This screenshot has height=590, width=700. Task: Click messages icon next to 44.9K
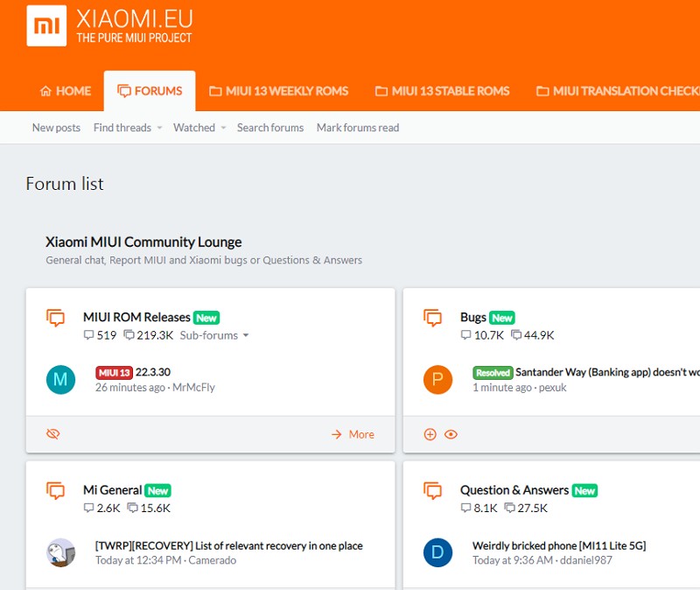(516, 335)
